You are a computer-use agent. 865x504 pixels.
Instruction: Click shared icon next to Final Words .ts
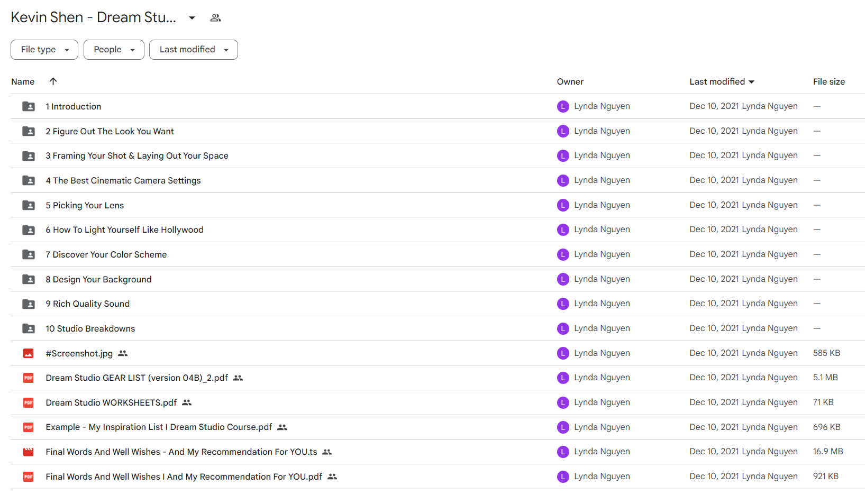327,452
